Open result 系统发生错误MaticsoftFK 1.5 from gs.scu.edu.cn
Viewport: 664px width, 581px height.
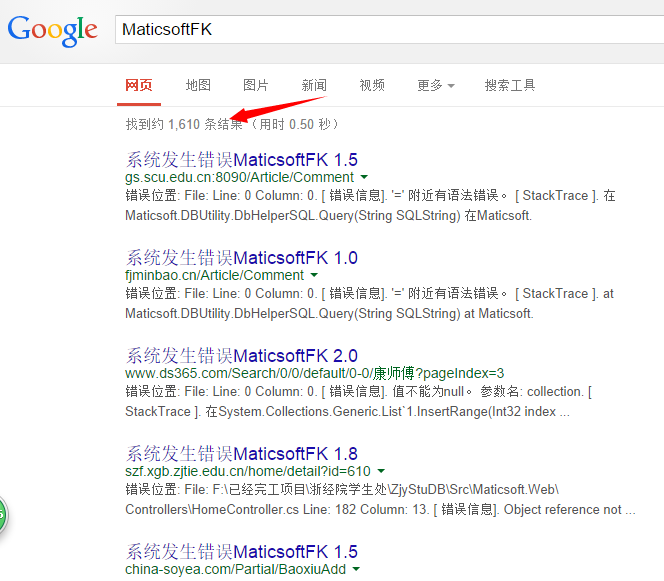[241, 160]
